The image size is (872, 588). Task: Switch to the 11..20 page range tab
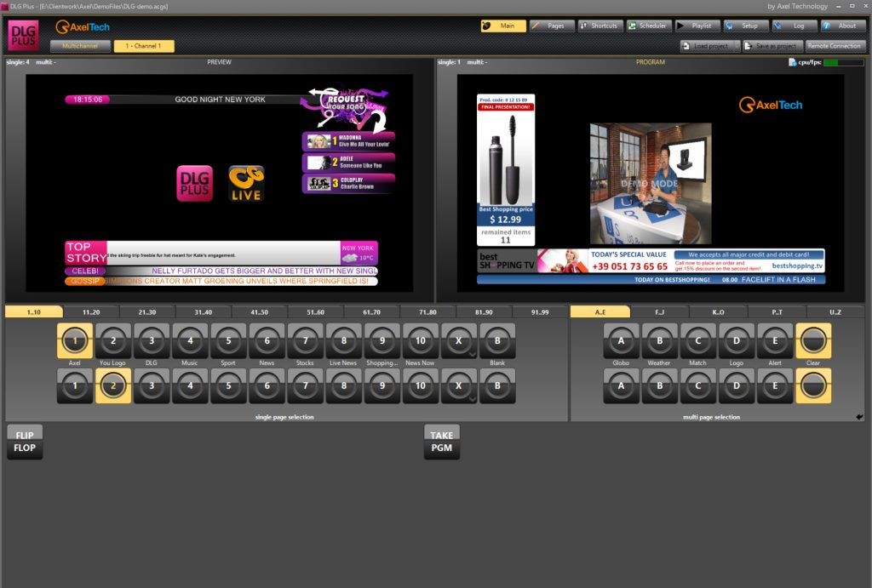pyautogui.click(x=91, y=312)
